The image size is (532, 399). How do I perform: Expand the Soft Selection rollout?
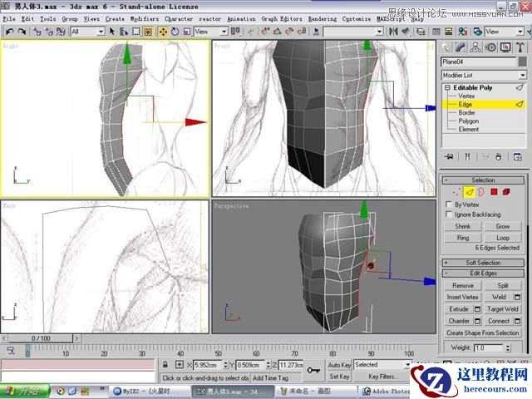[x=483, y=263]
